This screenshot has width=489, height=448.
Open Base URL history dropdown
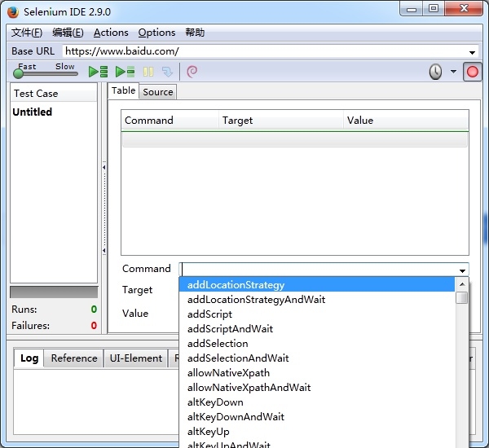(472, 52)
